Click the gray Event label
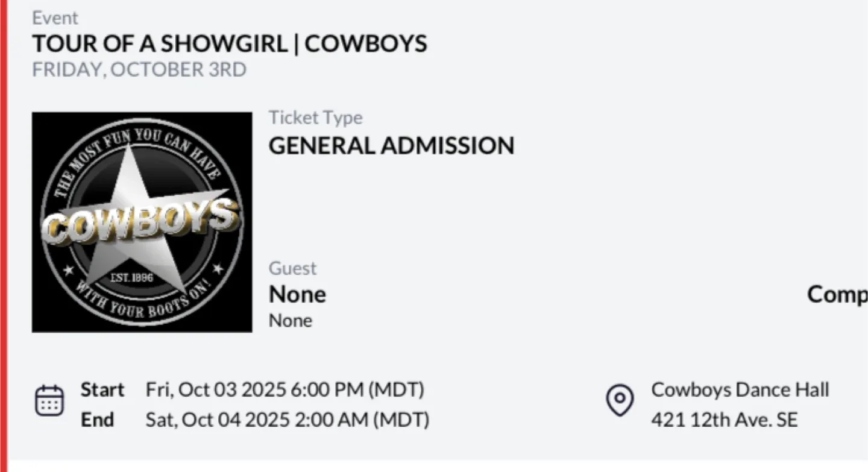 55,18
